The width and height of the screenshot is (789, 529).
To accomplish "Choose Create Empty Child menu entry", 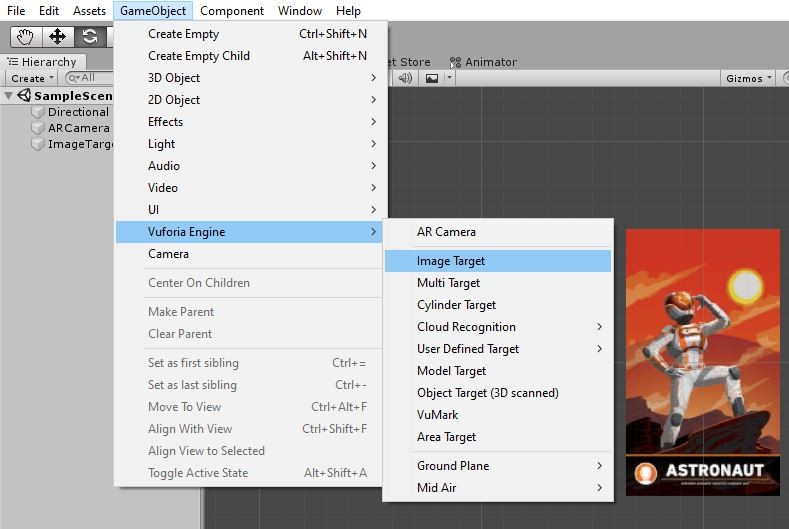I will click(251, 56).
